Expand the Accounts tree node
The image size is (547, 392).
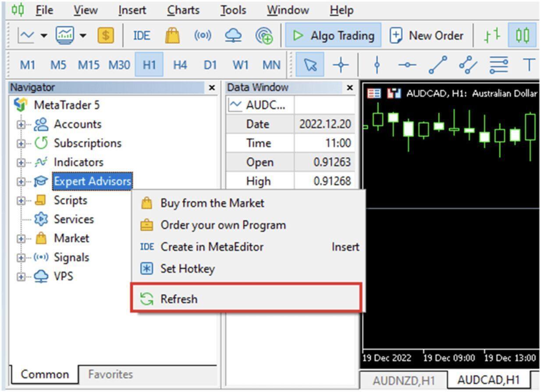tap(21, 125)
